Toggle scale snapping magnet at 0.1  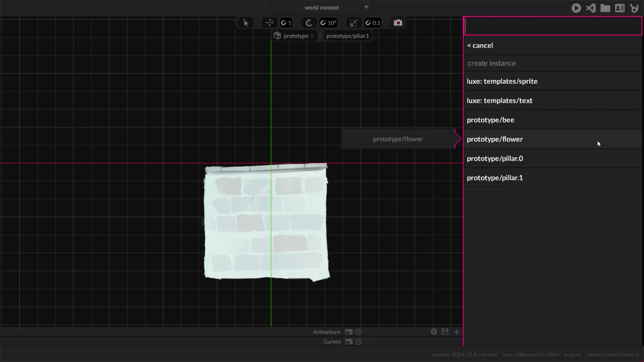click(373, 23)
